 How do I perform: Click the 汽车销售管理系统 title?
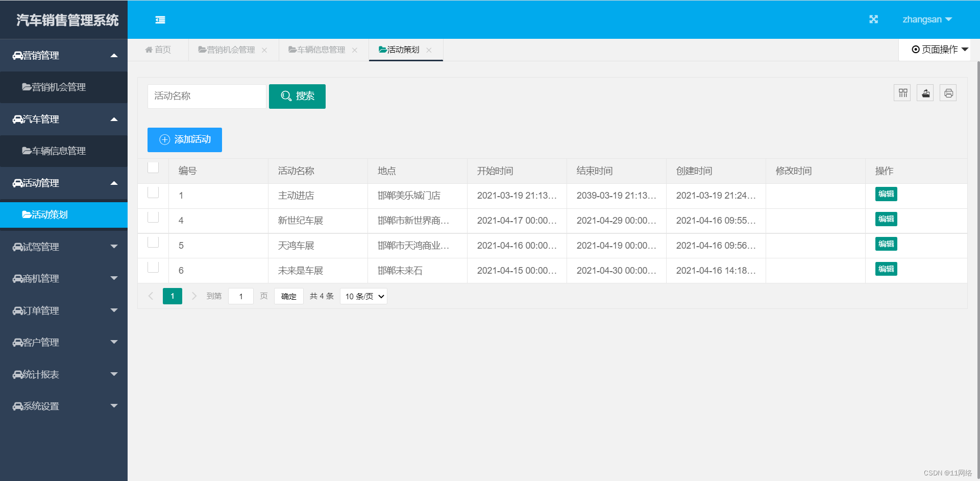(x=67, y=20)
